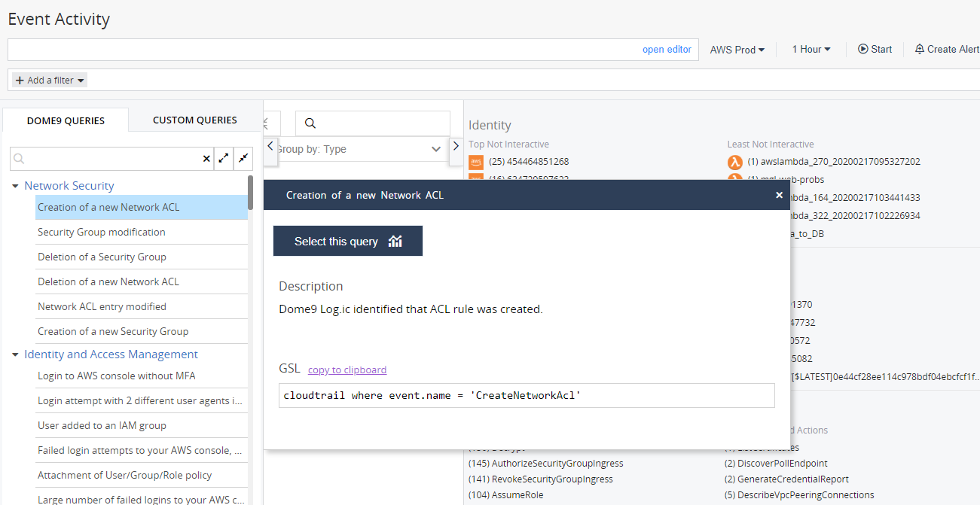
Task: Select Creation of a new Security Group query
Action: coord(142,331)
